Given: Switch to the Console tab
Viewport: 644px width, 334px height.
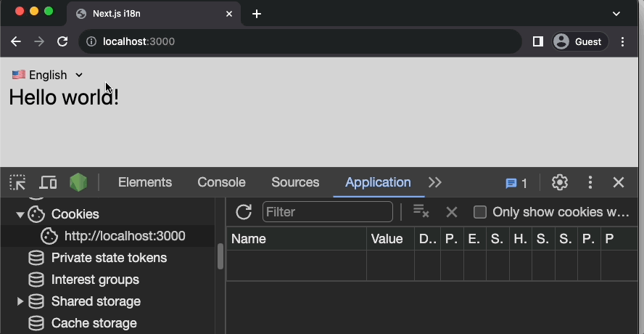Looking at the screenshot, I should click(x=221, y=182).
